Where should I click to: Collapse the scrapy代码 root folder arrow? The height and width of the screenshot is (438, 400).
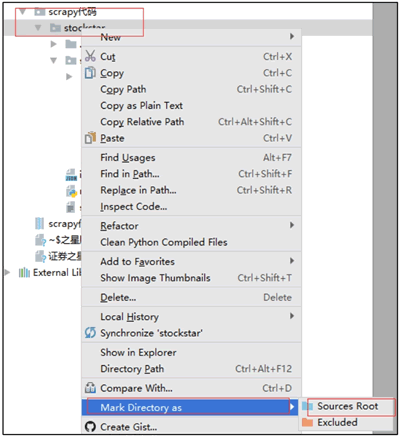22,12
